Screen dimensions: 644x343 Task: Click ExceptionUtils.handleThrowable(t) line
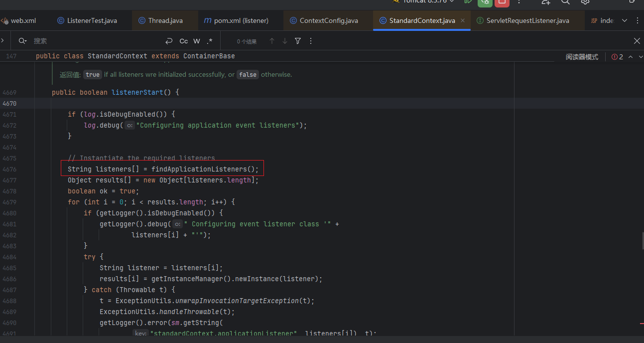click(x=167, y=312)
